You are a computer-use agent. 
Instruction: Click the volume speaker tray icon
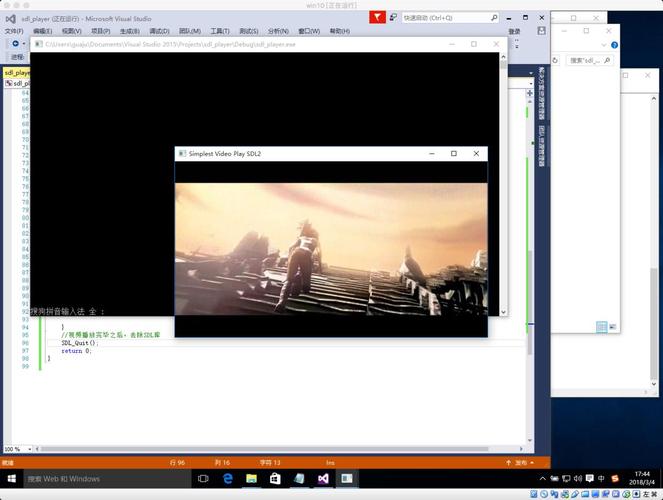coord(578,478)
